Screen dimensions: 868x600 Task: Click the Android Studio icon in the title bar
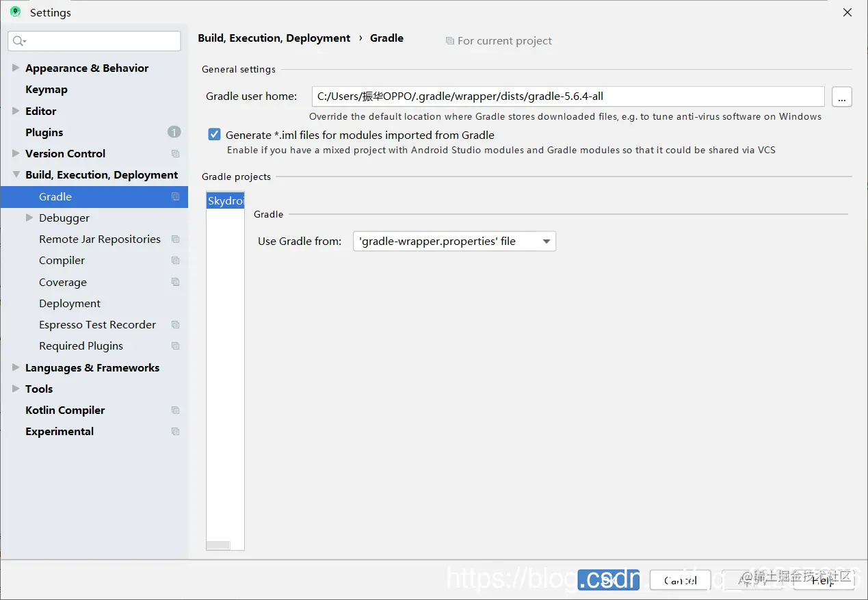pos(15,12)
